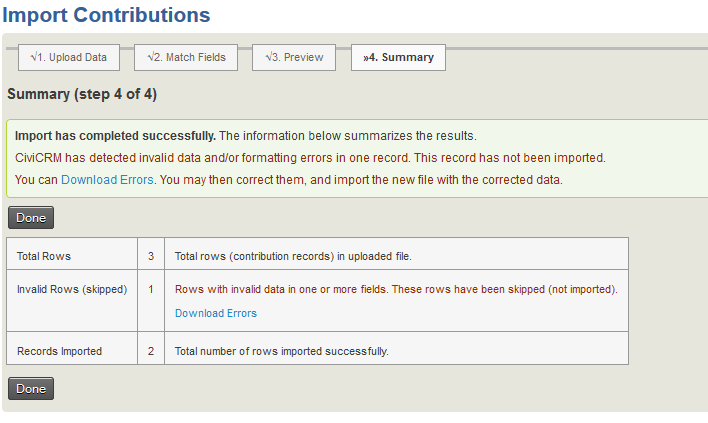The height and width of the screenshot is (423, 708).
Task: Go back to the Upload Data step tab
Action: click(69, 57)
